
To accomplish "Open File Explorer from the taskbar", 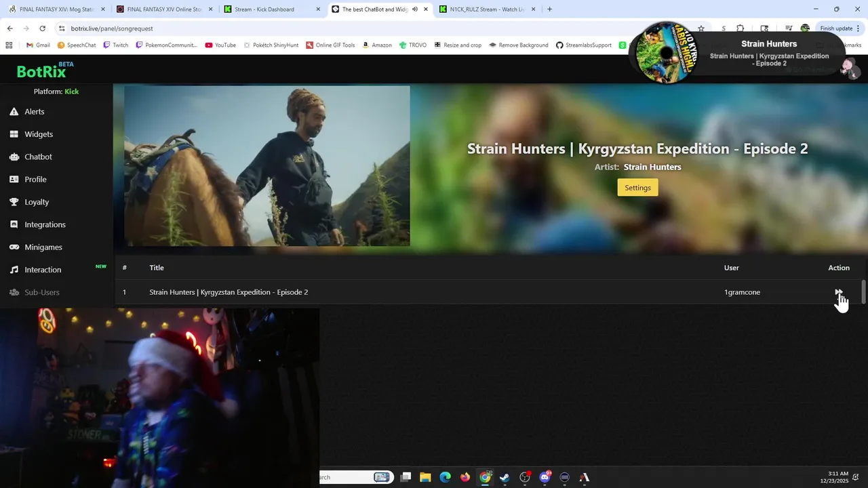I will tap(425, 477).
